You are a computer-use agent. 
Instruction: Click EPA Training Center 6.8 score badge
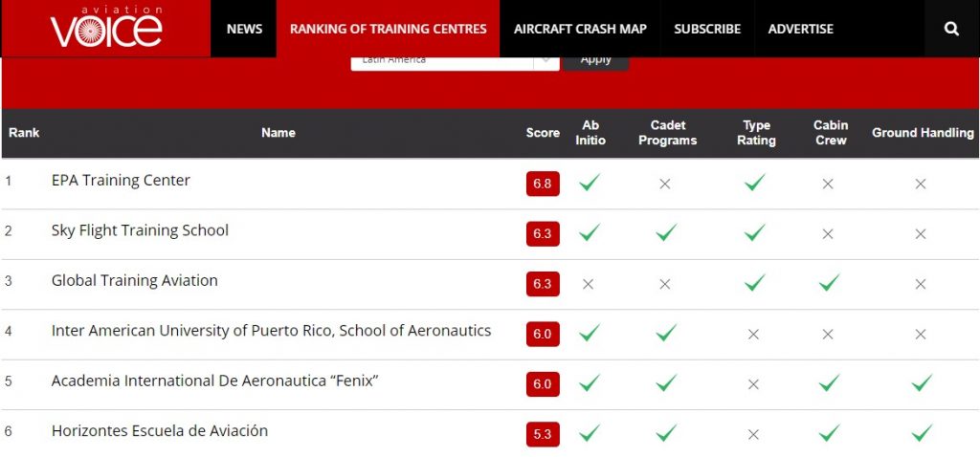click(x=543, y=184)
